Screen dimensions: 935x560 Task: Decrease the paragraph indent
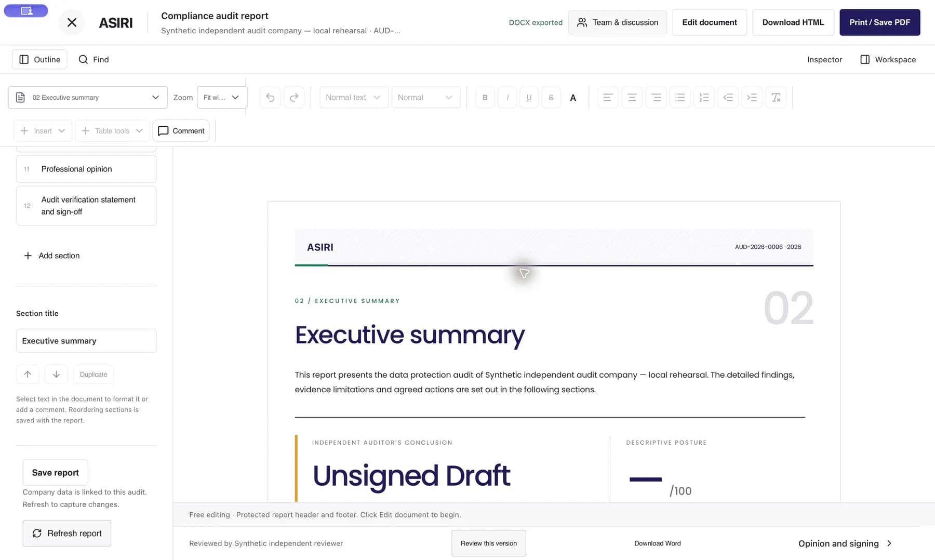point(728,97)
